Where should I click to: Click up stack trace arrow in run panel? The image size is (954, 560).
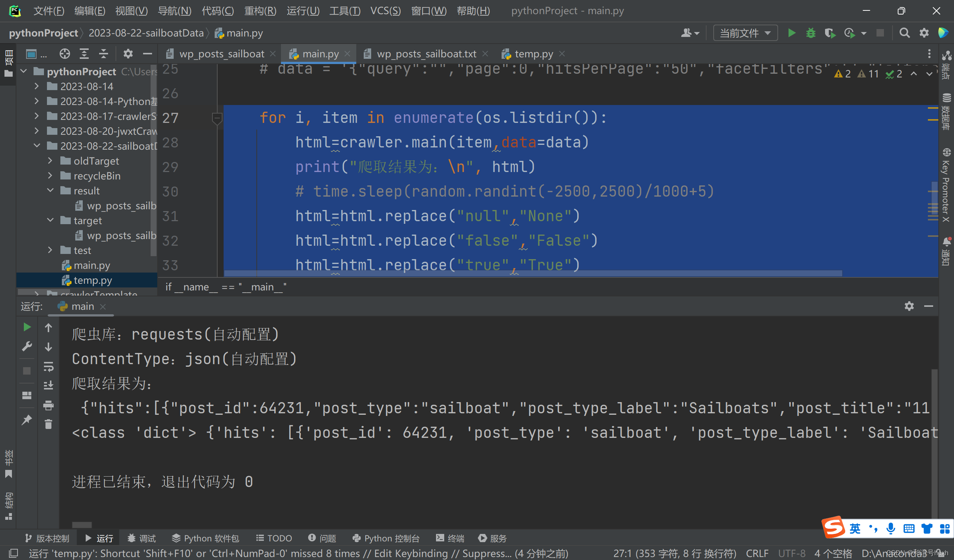pyautogui.click(x=48, y=327)
